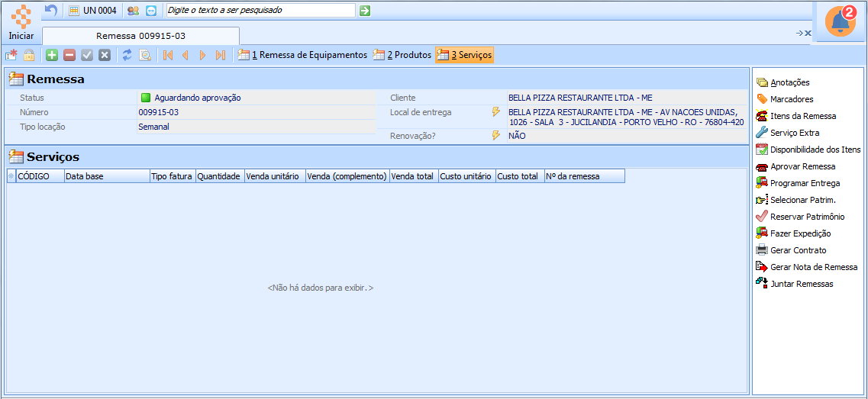868x399 pixels.
Task: Click lightning icon next to Local de entrega
Action: click(496, 112)
